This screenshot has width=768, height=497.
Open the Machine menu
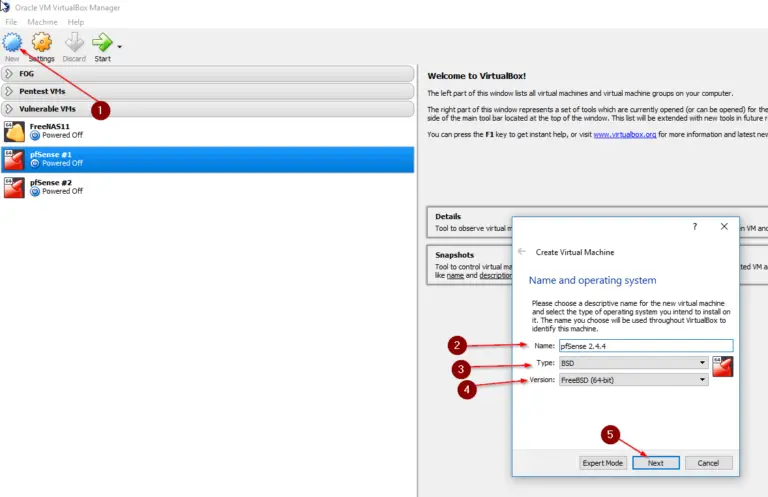[42, 22]
